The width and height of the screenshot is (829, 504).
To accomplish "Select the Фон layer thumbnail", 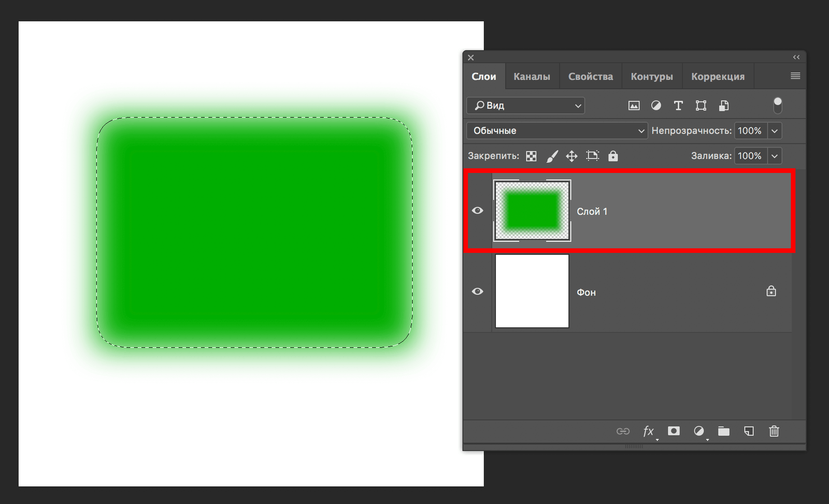I will pyautogui.click(x=532, y=291).
